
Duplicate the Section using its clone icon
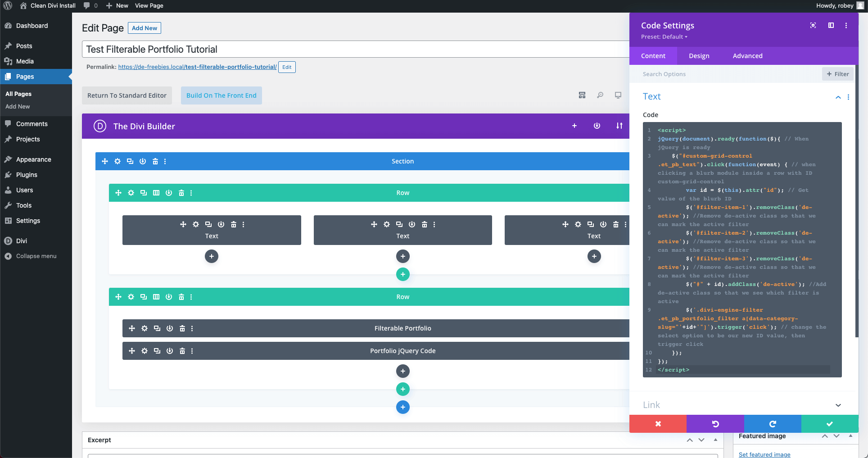pyautogui.click(x=130, y=161)
